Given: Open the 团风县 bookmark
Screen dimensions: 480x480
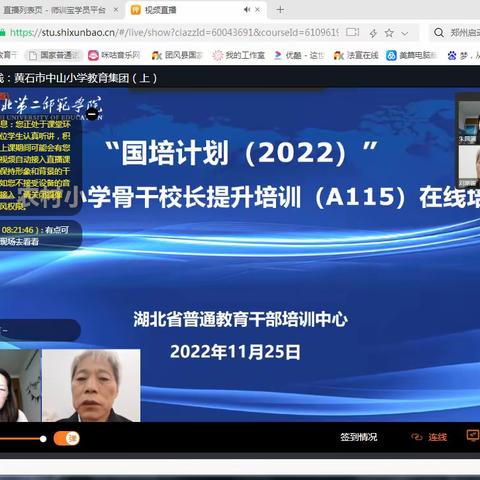Looking at the screenshot, I should pyautogui.click(x=177, y=55).
